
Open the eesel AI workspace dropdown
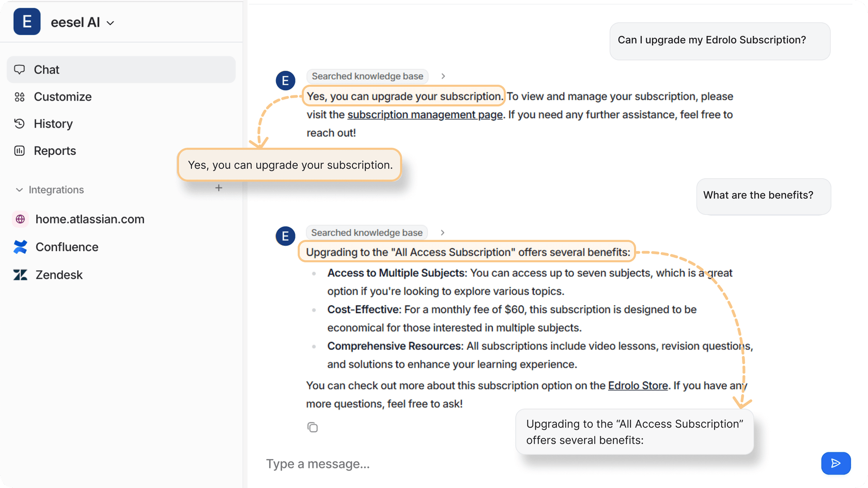[83, 22]
